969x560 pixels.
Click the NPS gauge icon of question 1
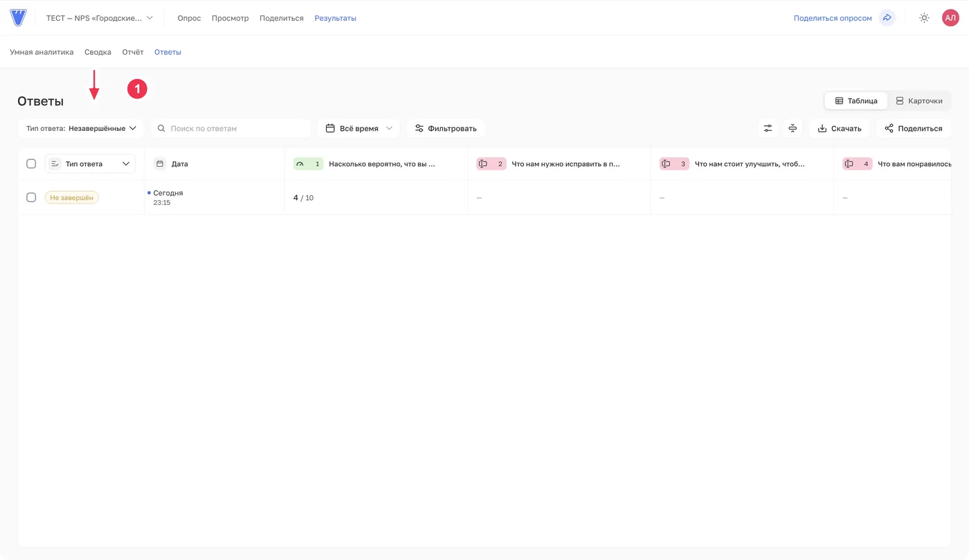[300, 164]
